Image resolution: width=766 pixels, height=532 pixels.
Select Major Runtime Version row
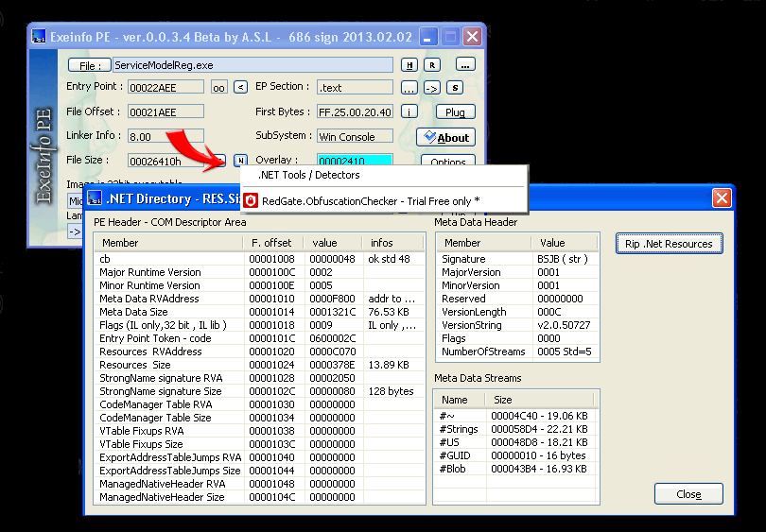[x=259, y=272]
